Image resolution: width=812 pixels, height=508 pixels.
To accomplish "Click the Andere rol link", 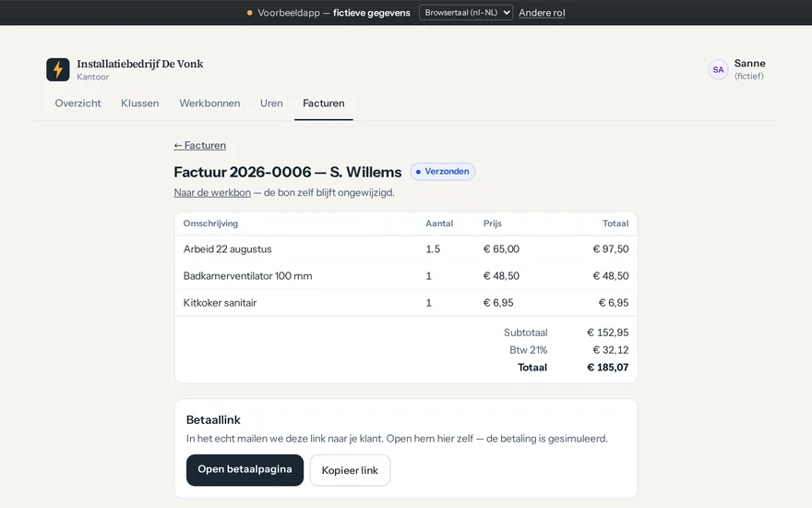I will (x=542, y=13).
